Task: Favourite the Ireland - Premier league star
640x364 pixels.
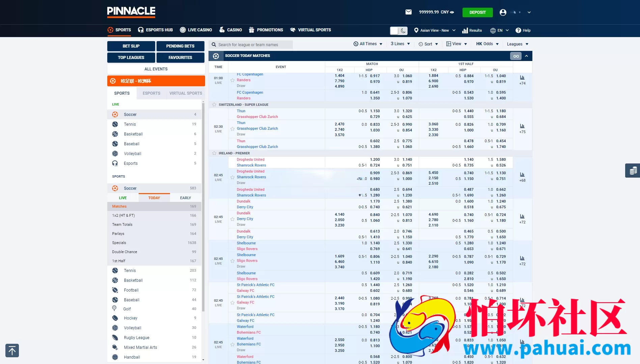Action: pyautogui.click(x=214, y=153)
